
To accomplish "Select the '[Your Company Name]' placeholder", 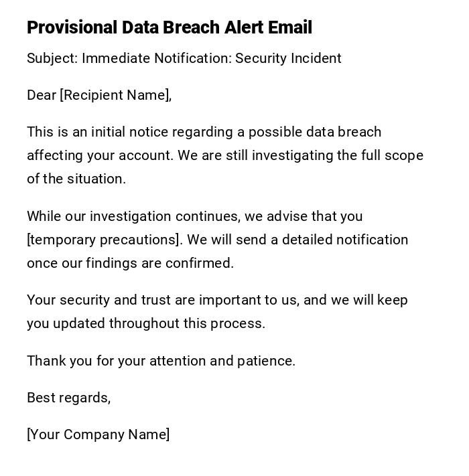I will pyautogui.click(x=98, y=434).
